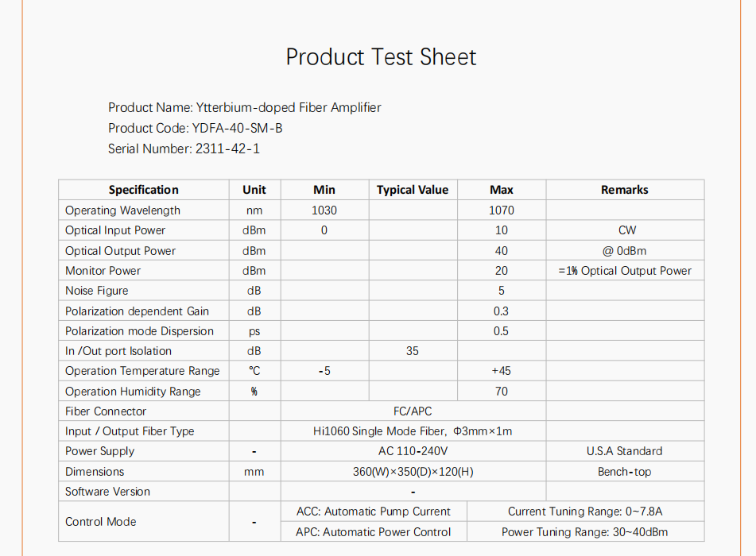Select the product code YDFA-40-SM-B line
The image size is (756, 556).
pos(196,128)
